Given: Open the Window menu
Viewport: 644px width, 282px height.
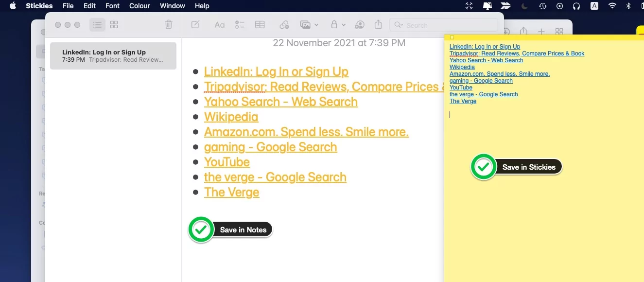Looking at the screenshot, I should pos(173,6).
